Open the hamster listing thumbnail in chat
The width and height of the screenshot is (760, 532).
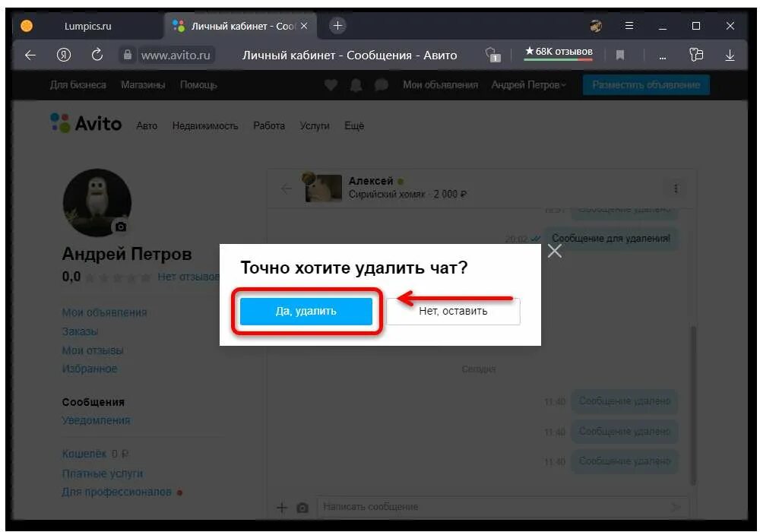(x=321, y=188)
